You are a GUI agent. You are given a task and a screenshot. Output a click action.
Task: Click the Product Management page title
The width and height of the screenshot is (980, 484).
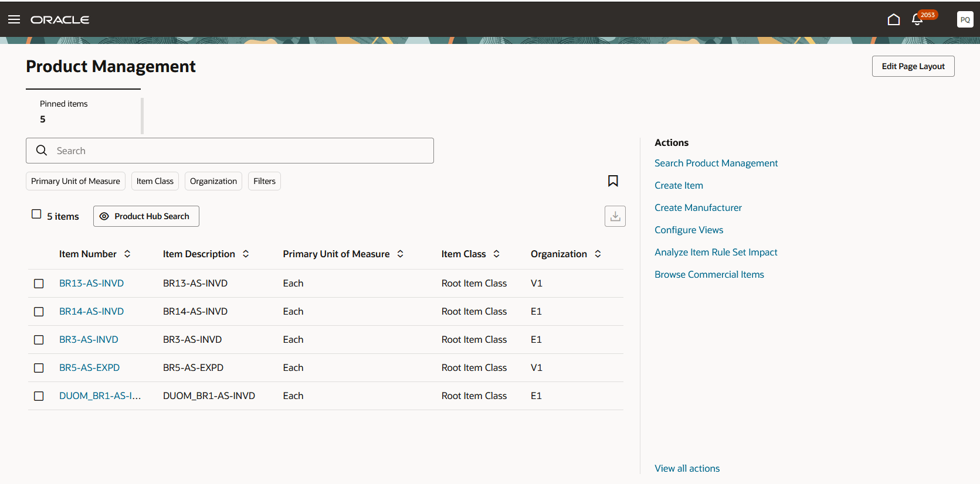(111, 66)
